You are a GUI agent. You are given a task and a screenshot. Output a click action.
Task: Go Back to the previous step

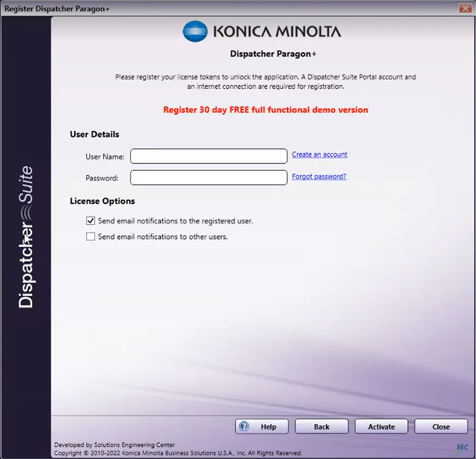[321, 426]
